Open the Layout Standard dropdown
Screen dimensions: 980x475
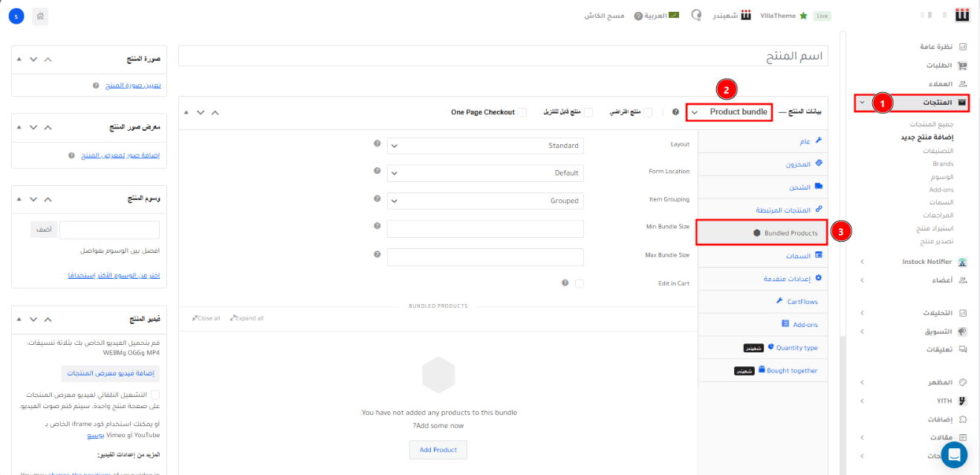click(x=485, y=146)
